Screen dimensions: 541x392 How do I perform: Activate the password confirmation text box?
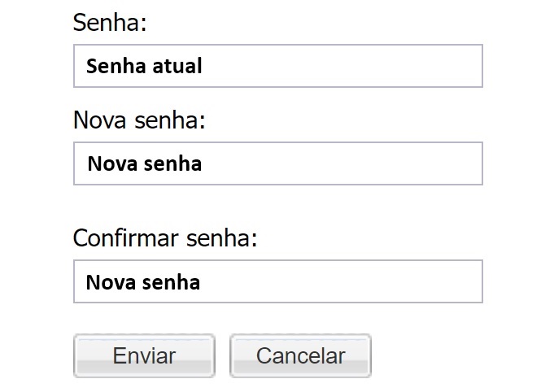point(277,281)
